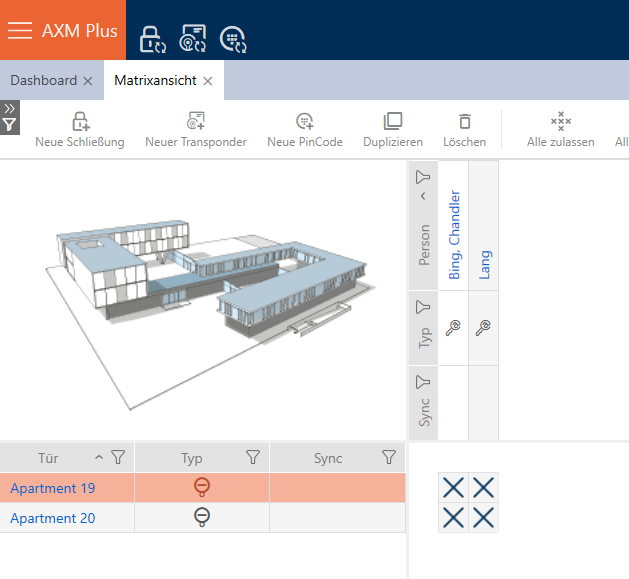Open the Typ column filter in door list
Screen dimensions: 629x579
pos(253,458)
